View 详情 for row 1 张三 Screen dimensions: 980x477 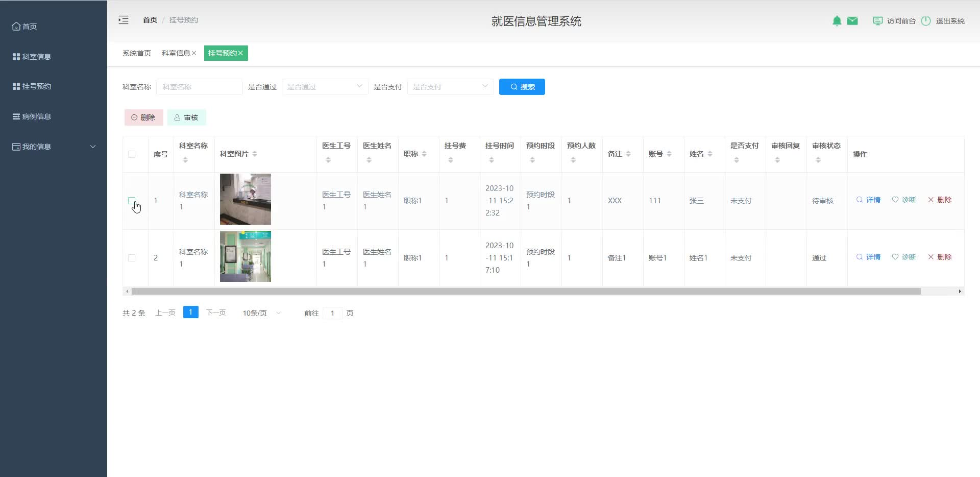(868, 200)
